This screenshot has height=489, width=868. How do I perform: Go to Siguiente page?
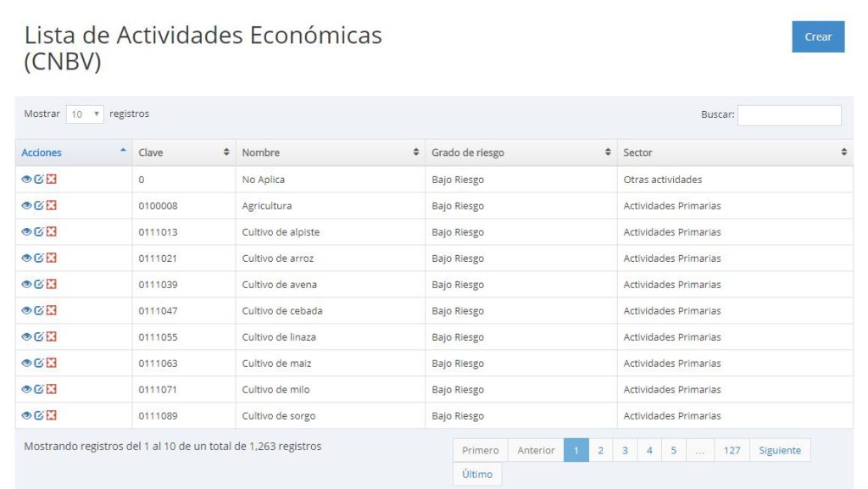[x=780, y=450]
